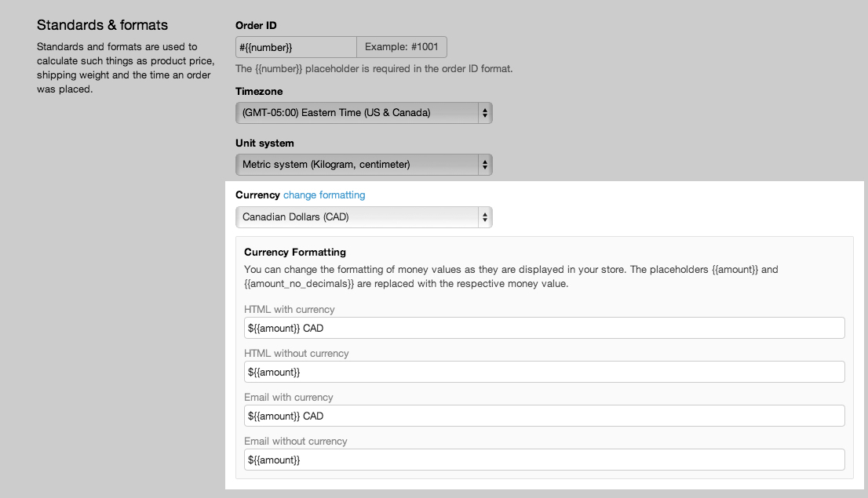Open the Timezone dropdown
This screenshot has width=868, height=498.
[363, 113]
